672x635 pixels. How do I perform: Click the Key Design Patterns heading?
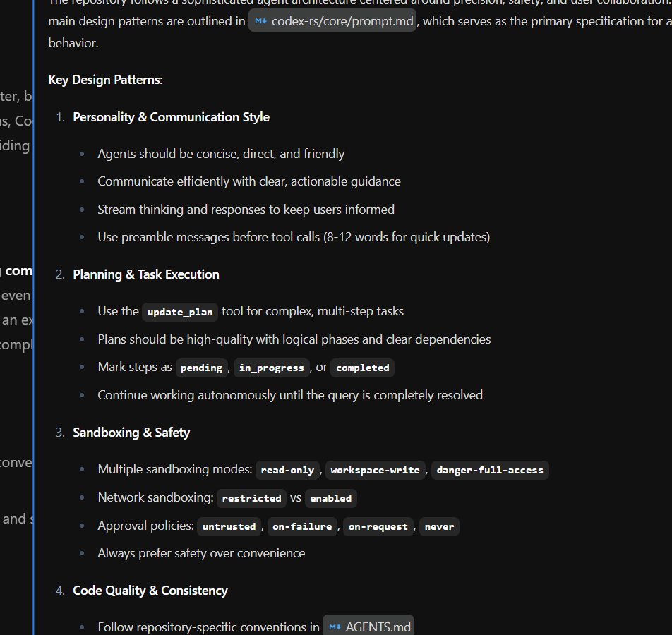point(106,80)
